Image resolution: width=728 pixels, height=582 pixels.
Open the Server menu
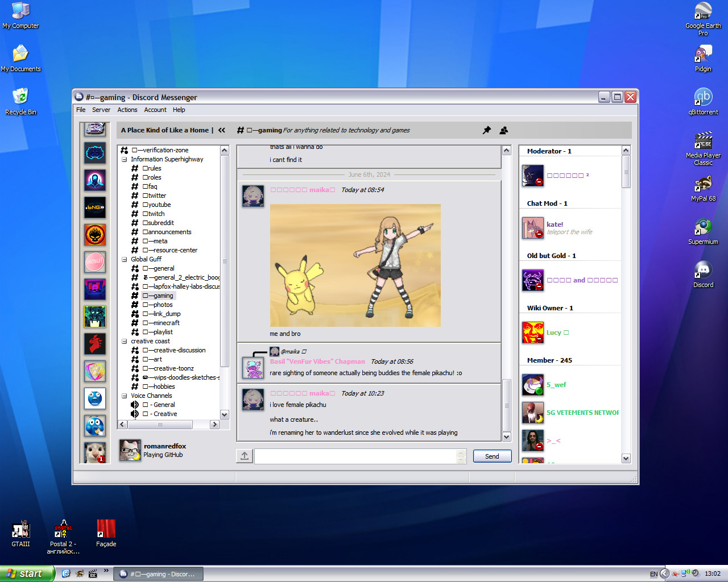click(101, 110)
